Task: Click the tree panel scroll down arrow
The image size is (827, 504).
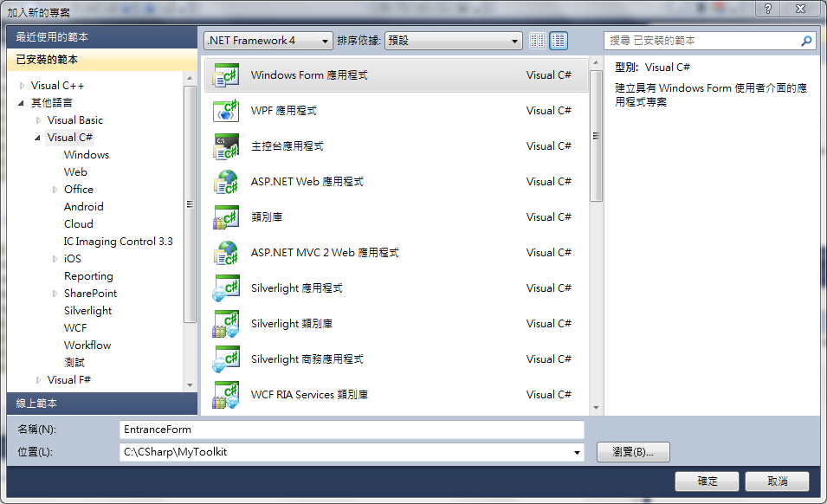Action: (190, 385)
